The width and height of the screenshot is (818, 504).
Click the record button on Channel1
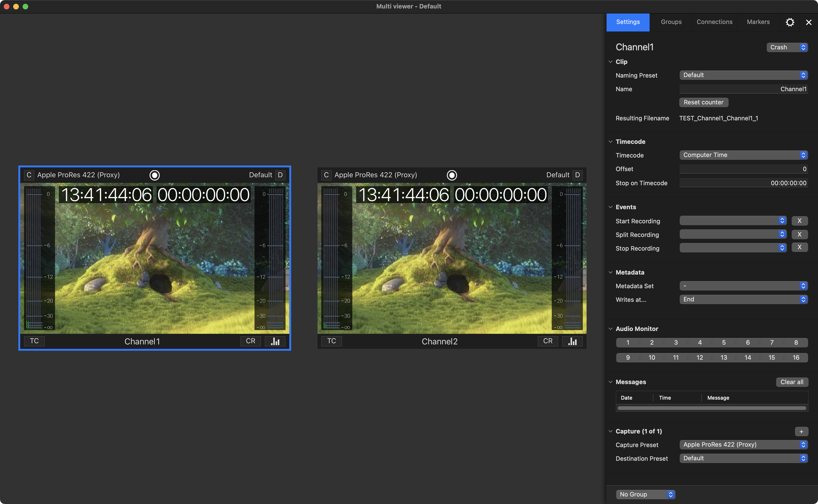154,175
